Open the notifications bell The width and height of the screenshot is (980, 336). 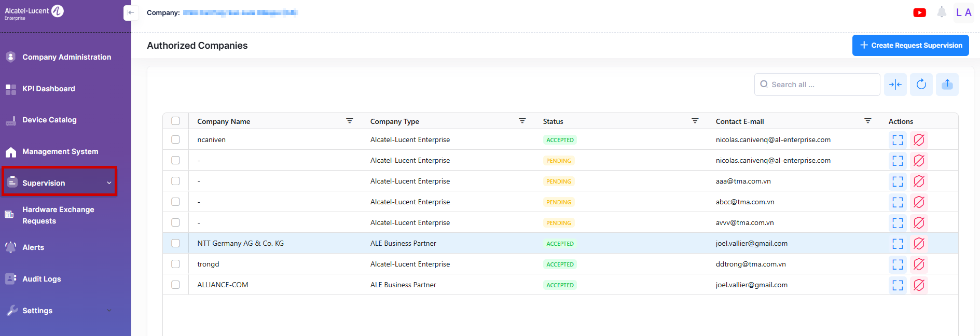point(942,12)
